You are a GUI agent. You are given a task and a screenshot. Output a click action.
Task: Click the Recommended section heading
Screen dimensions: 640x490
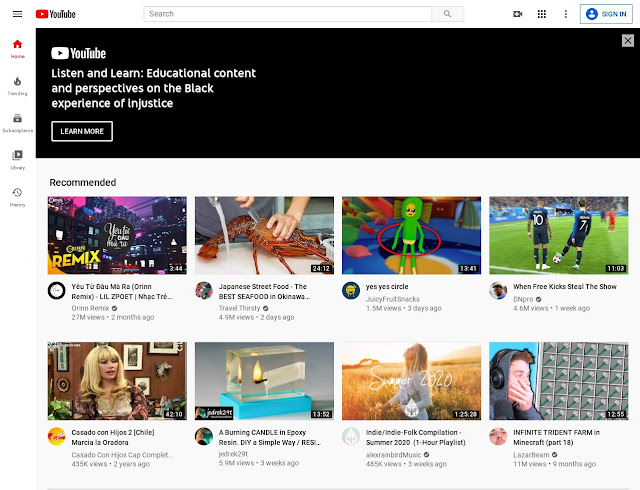point(83,183)
